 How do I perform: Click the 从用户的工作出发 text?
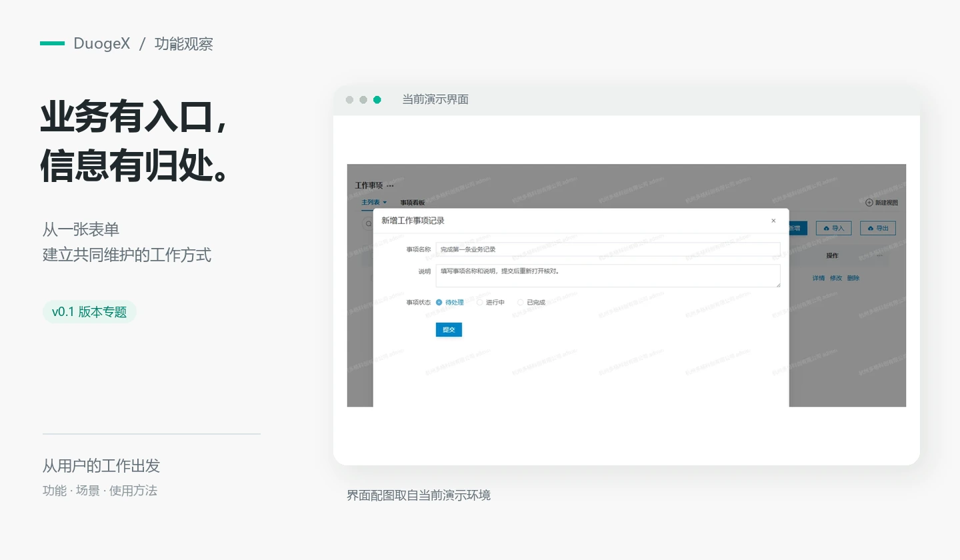pyautogui.click(x=101, y=465)
